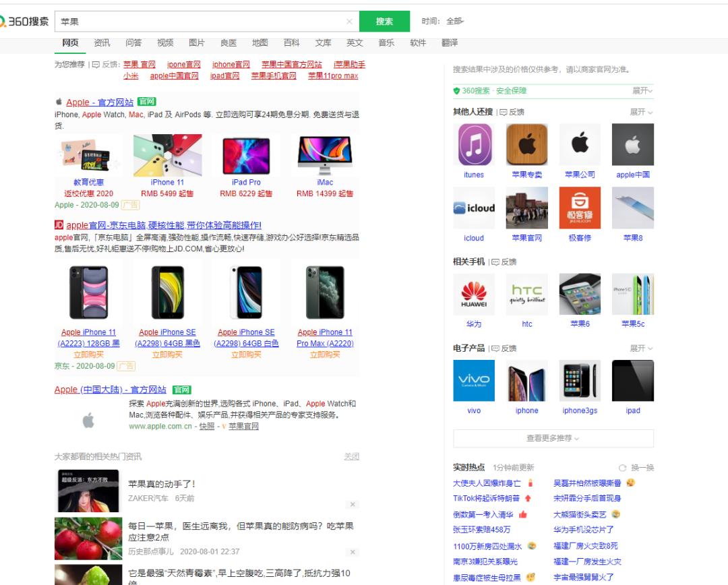Click 换一换 to refresh 实时热点
This screenshot has height=585, width=728.
[x=644, y=466]
